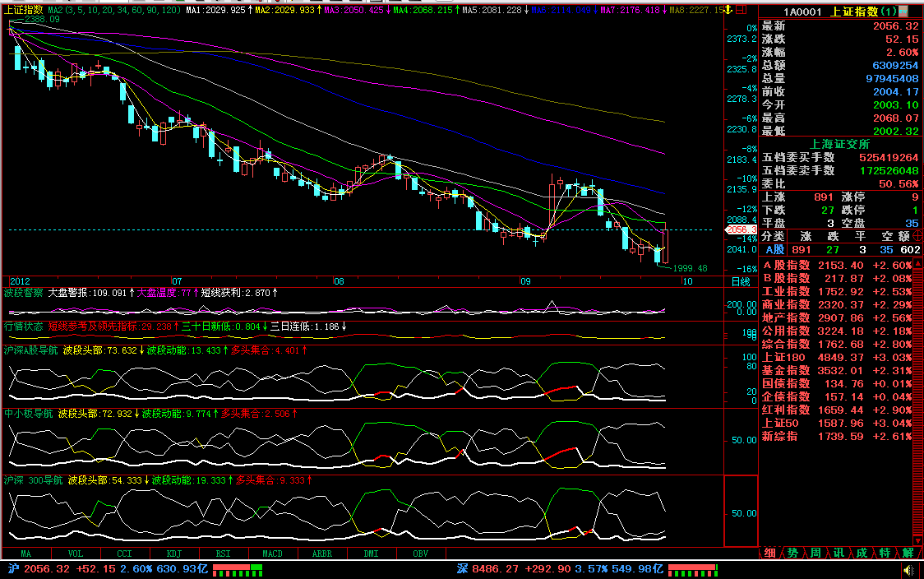The height and width of the screenshot is (579, 924).
Task: Open the 势 trend tab
Action: pyautogui.click(x=792, y=553)
